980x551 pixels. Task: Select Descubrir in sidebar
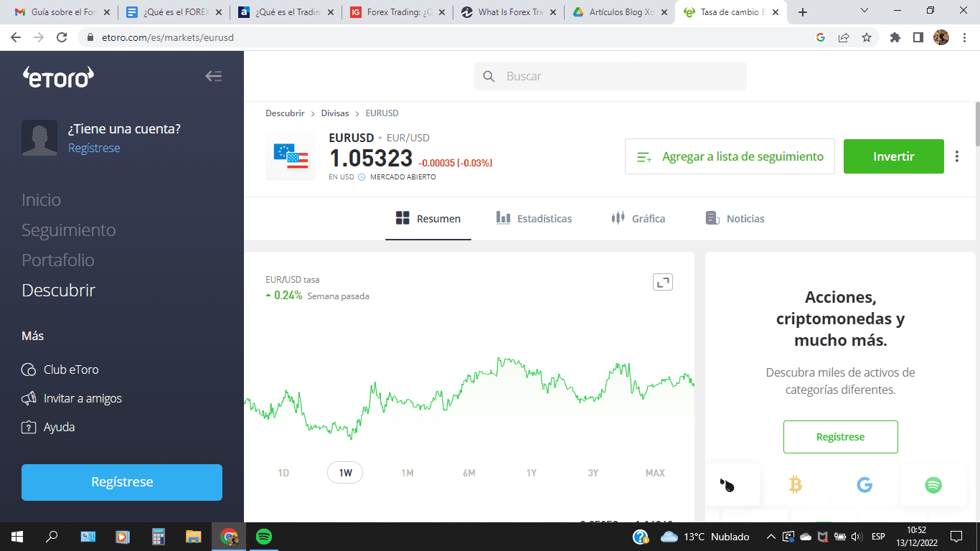click(x=59, y=290)
